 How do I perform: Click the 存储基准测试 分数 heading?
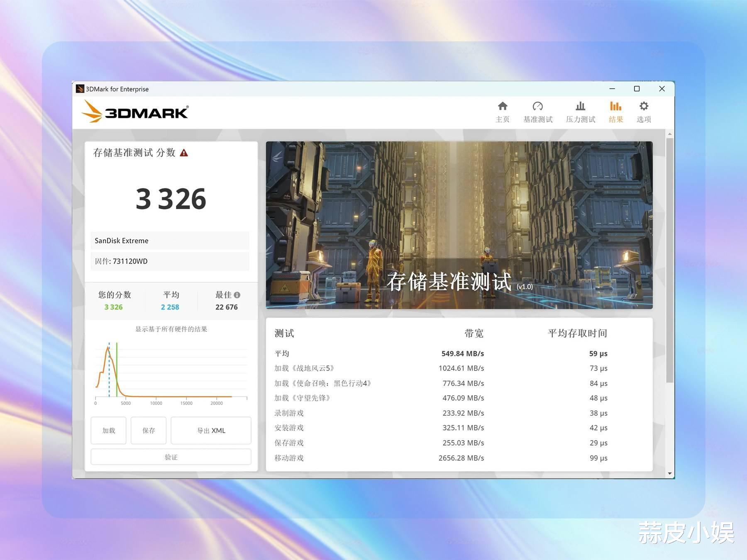tap(134, 153)
